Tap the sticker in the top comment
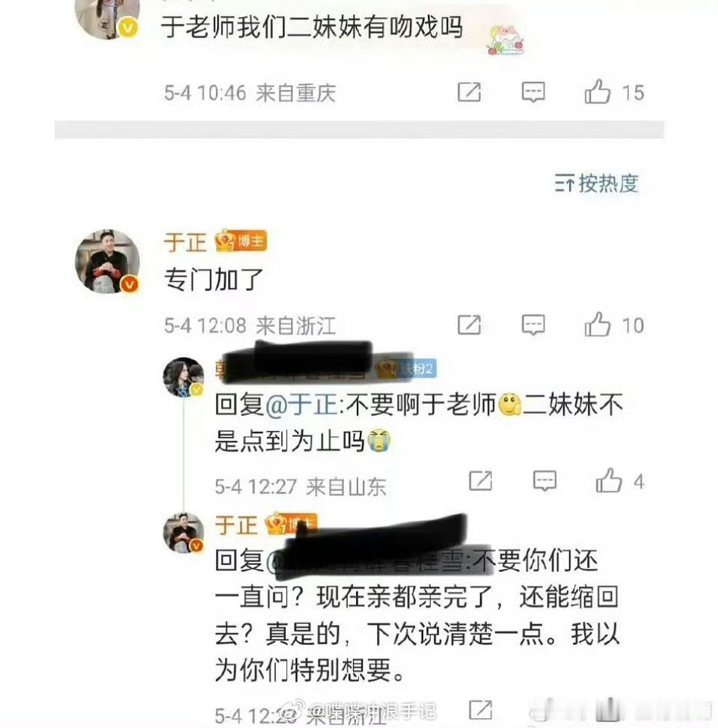718x728 pixels. [505, 40]
